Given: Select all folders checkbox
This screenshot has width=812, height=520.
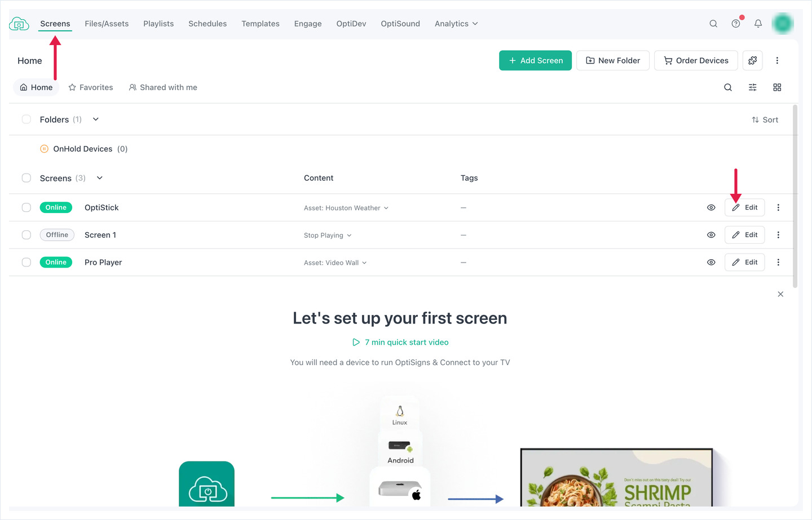Looking at the screenshot, I should (27, 119).
